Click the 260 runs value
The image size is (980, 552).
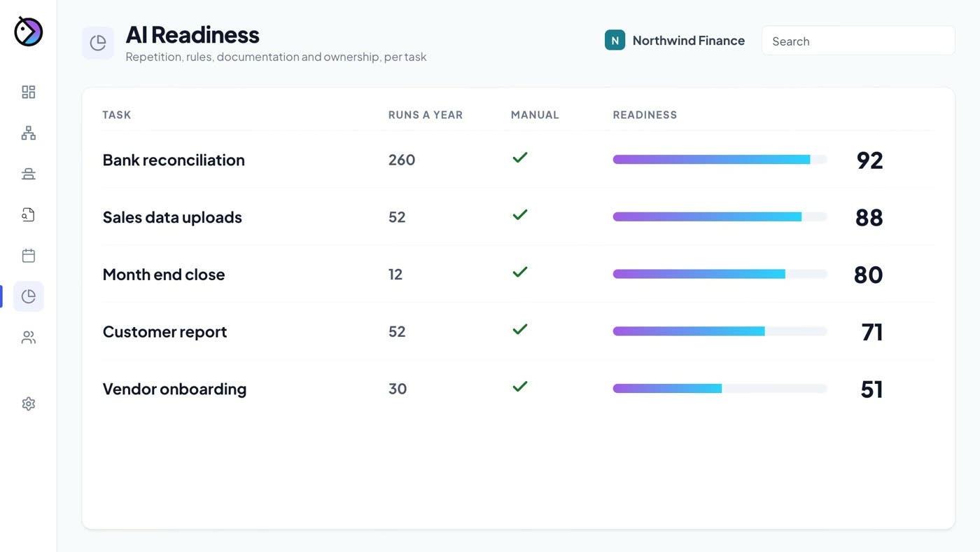(402, 160)
